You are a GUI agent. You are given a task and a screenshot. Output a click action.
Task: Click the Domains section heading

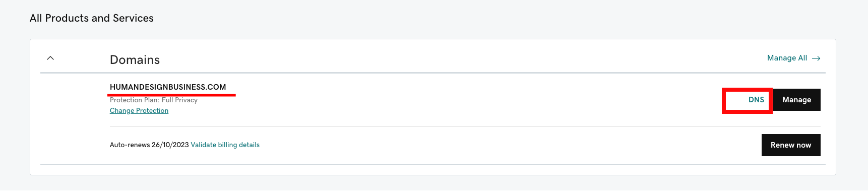(135, 60)
